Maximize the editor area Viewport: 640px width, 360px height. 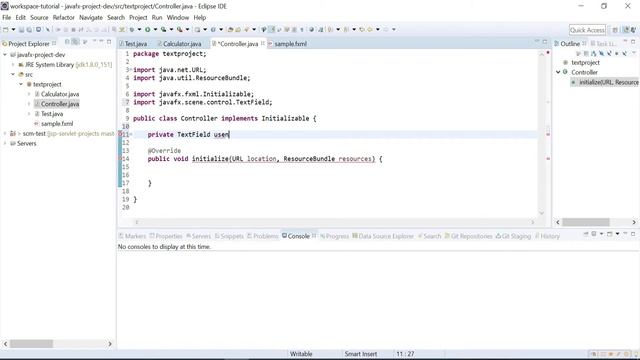(x=544, y=42)
